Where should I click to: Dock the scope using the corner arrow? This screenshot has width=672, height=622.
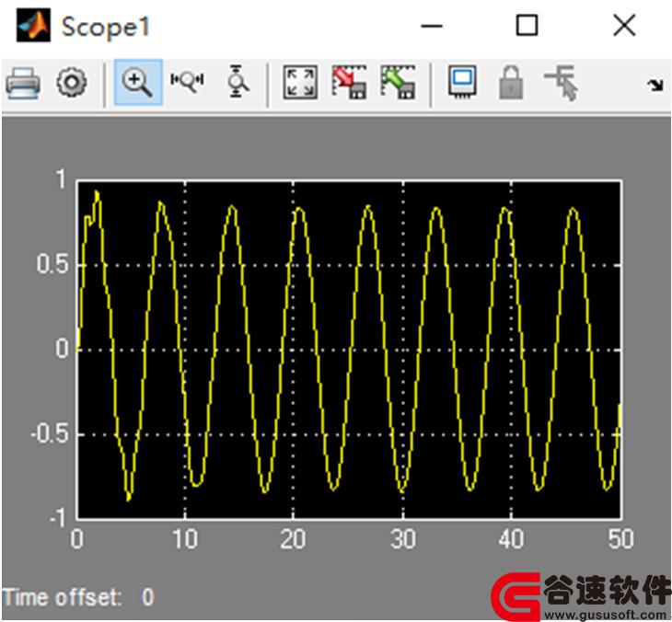[655, 86]
